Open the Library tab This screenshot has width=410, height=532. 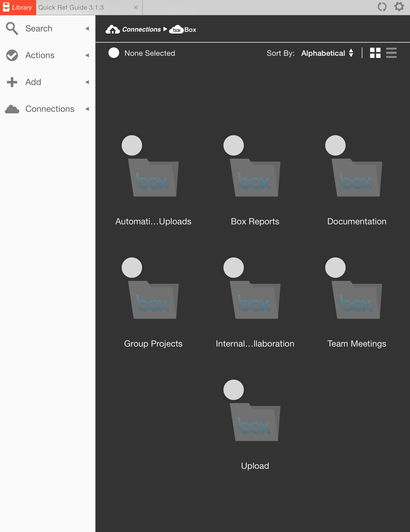[x=18, y=8]
